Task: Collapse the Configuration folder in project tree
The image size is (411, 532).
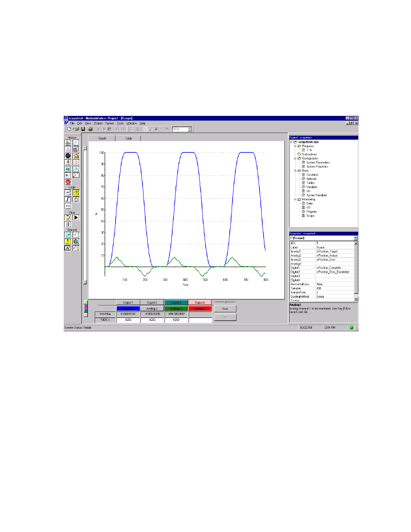Action: click(296, 159)
